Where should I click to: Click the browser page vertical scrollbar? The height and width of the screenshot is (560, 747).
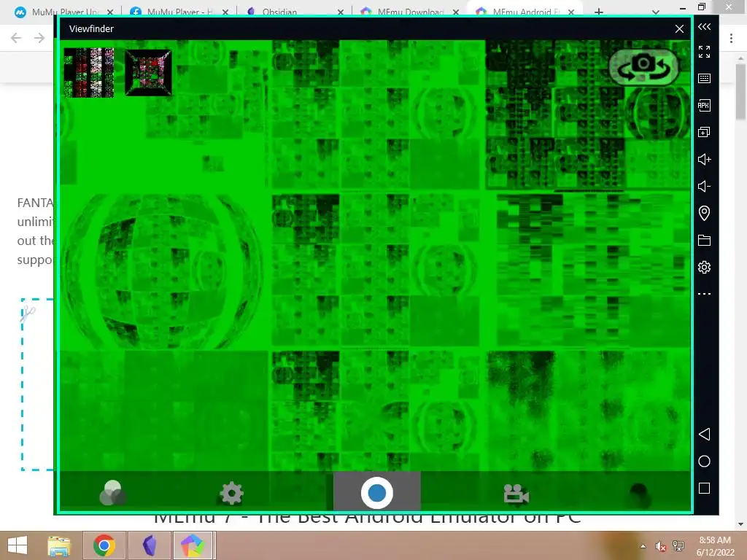point(740,92)
